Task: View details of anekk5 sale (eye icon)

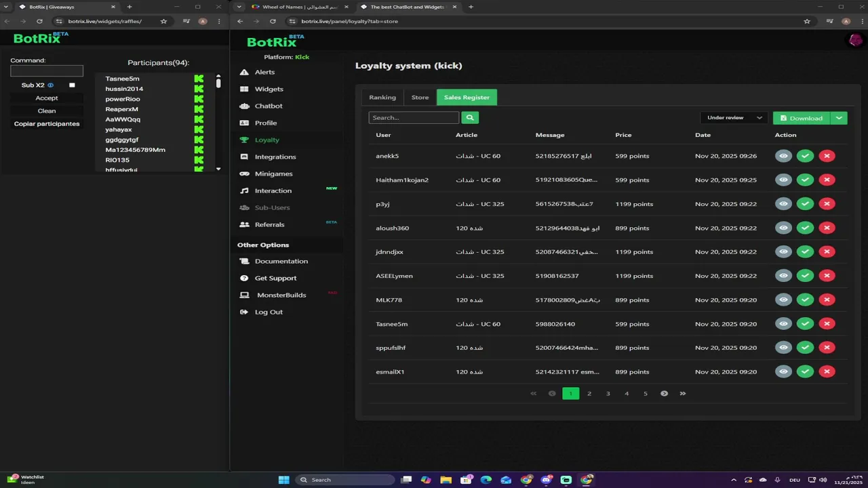Action: point(783,156)
